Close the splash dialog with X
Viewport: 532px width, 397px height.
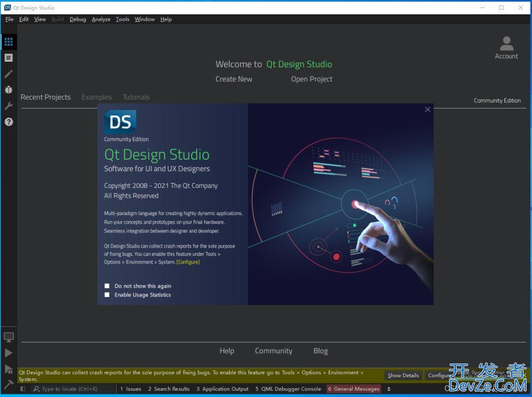[428, 109]
